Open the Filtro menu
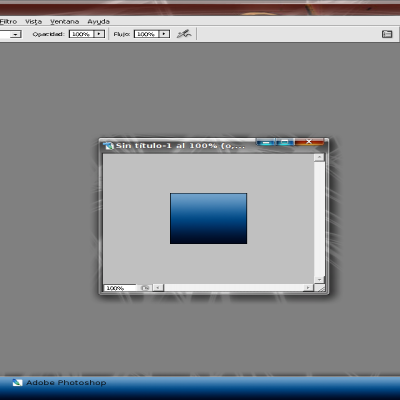Screen dimensions: 400x400 (8, 22)
